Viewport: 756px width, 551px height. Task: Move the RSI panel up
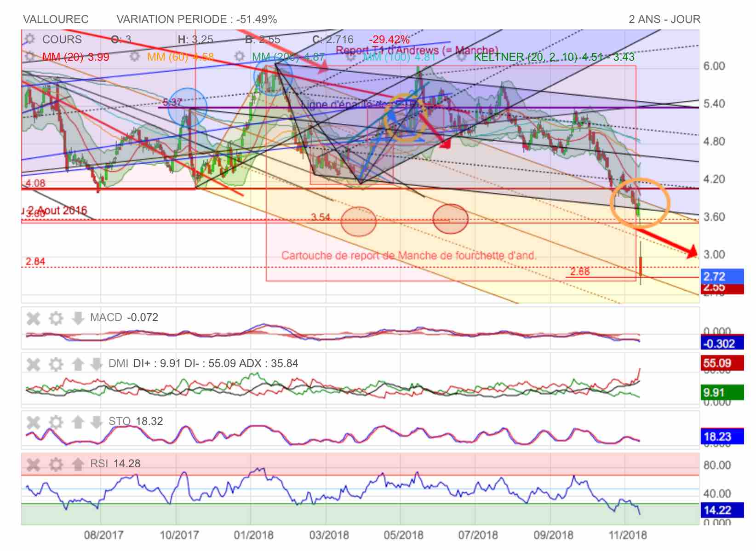coord(78,464)
